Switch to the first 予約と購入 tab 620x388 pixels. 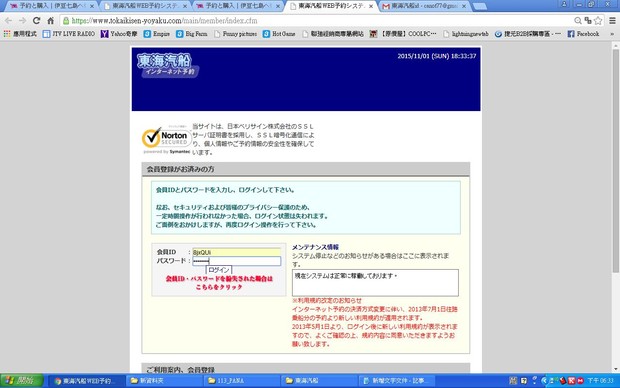51,6
